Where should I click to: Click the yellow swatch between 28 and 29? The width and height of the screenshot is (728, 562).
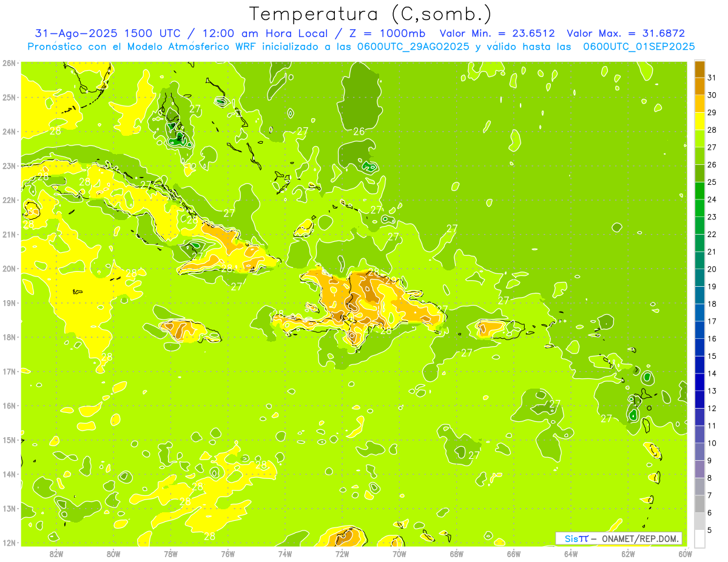tap(699, 121)
